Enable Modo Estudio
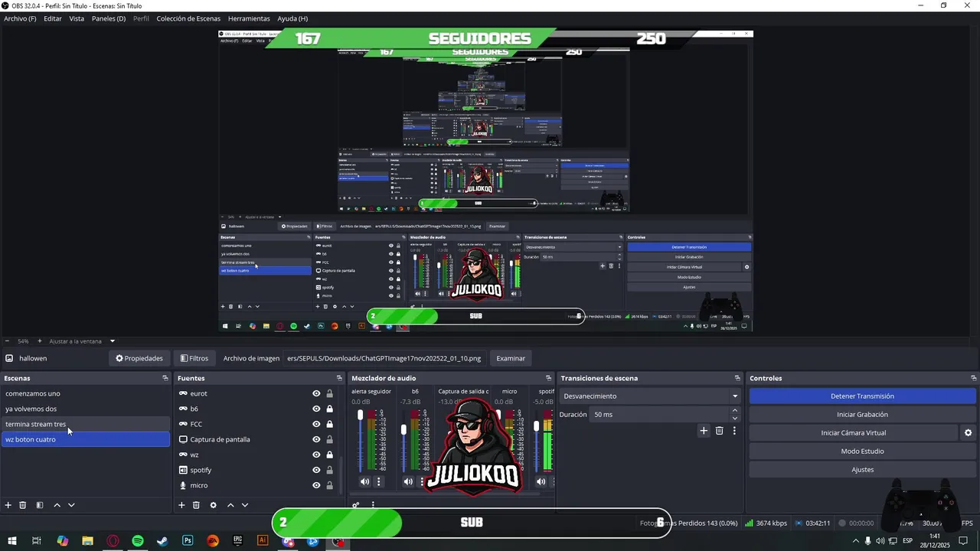Screen dimensions: 980x551 [x=862, y=452]
